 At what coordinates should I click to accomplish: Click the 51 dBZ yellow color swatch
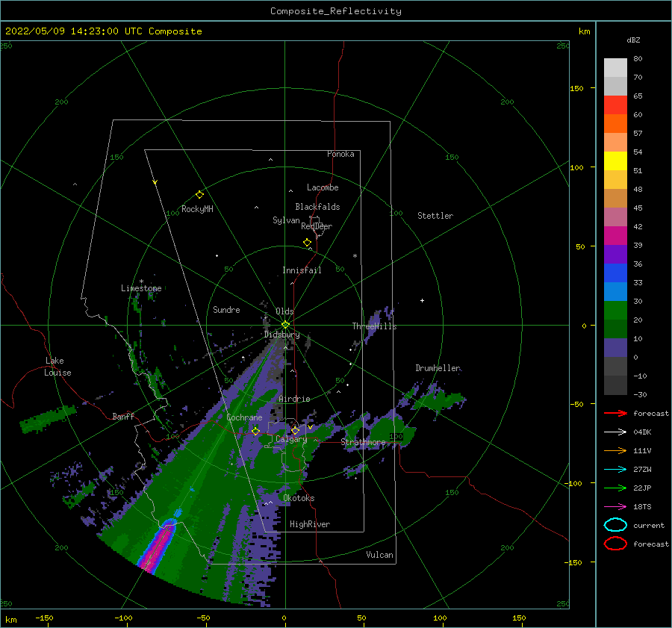pos(615,161)
